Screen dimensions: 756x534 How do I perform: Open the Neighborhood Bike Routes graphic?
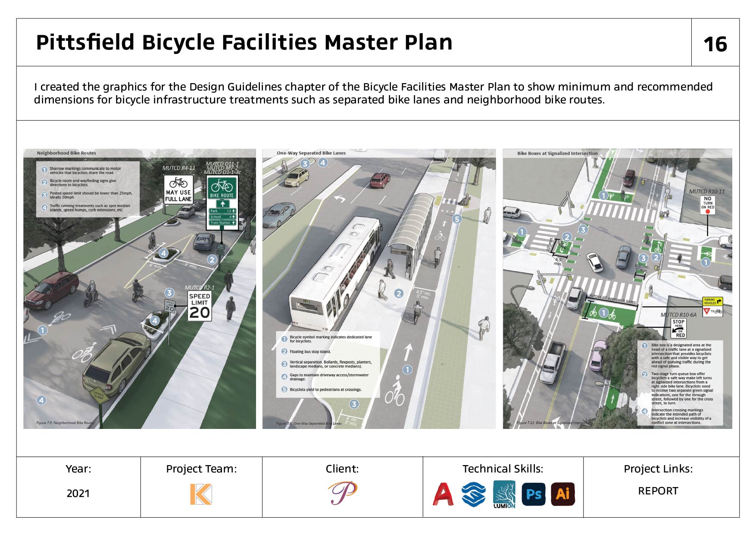pyautogui.click(x=139, y=289)
